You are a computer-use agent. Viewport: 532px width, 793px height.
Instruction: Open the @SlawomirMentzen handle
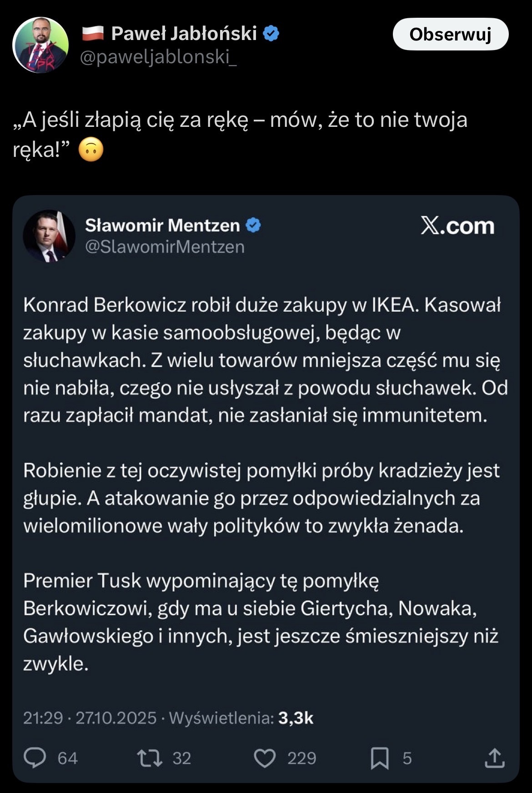tap(165, 247)
